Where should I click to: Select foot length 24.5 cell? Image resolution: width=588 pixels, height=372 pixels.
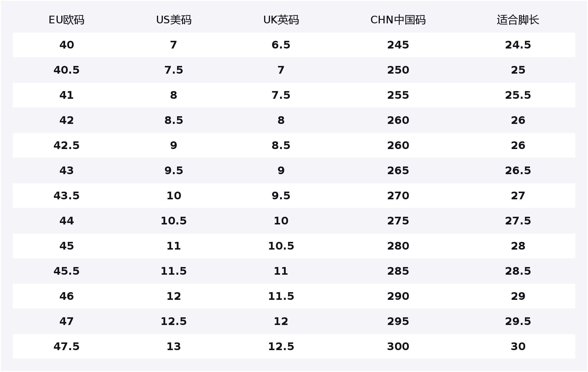tap(518, 45)
